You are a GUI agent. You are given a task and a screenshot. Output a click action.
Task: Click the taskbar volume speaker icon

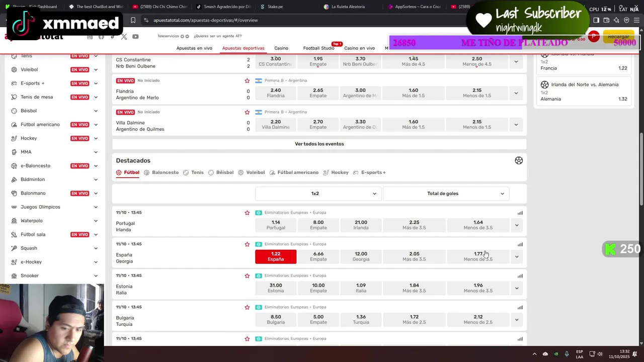coord(600,354)
